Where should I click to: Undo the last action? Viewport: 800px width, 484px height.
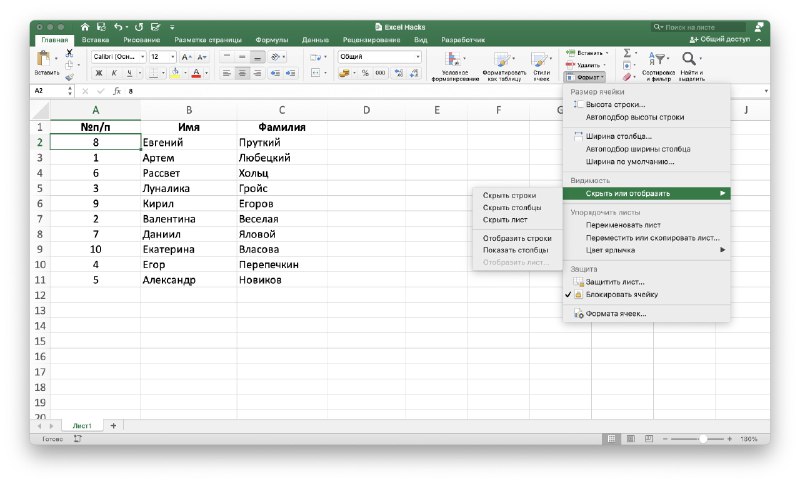(118, 27)
